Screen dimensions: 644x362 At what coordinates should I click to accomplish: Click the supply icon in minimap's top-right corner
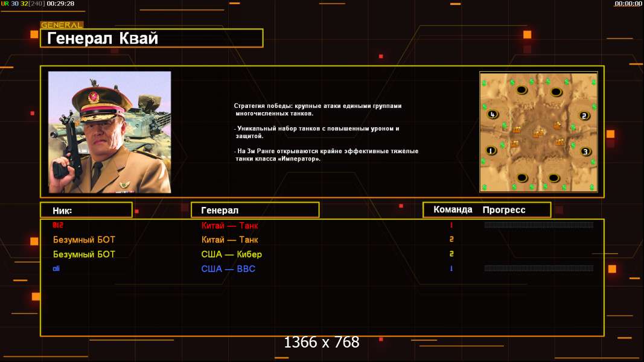[593, 82]
